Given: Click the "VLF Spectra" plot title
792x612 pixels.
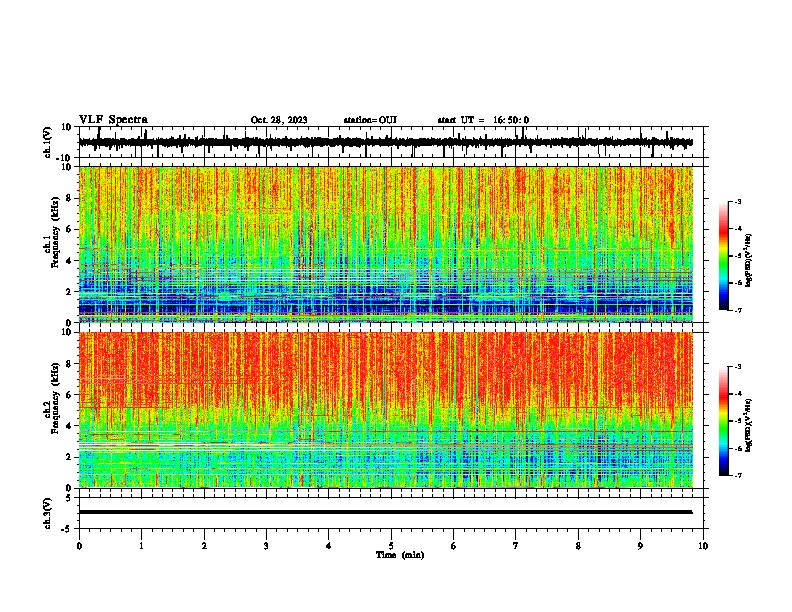Looking at the screenshot, I should pyautogui.click(x=113, y=120).
